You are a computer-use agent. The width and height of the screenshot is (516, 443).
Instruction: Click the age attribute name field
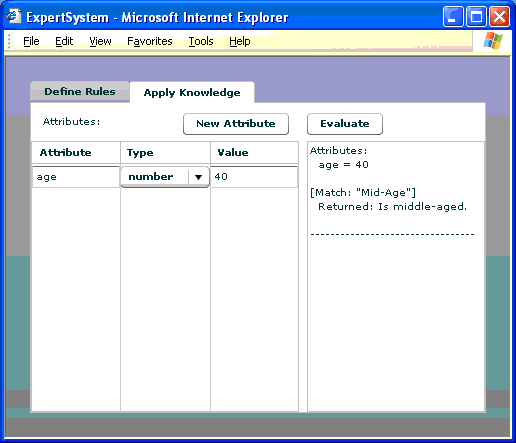(x=76, y=177)
